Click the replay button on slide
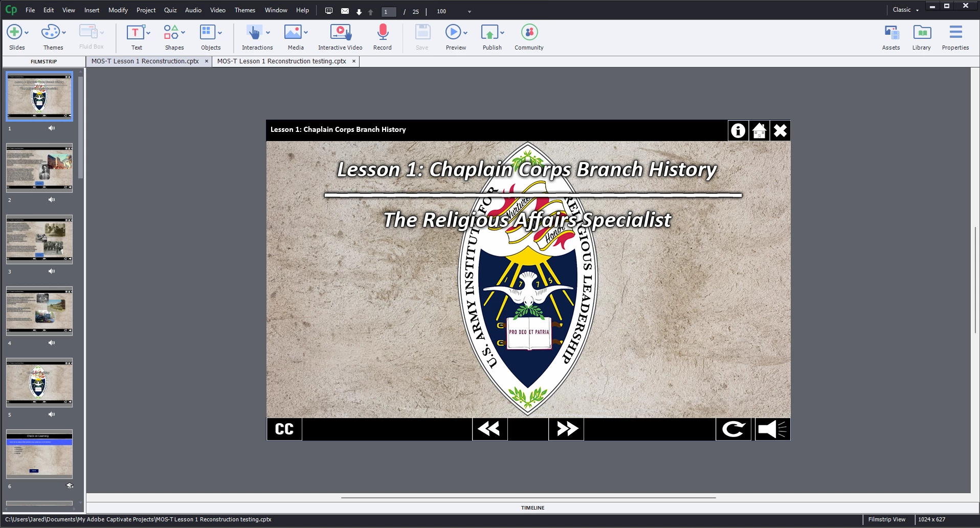980x528 pixels. 733,429
